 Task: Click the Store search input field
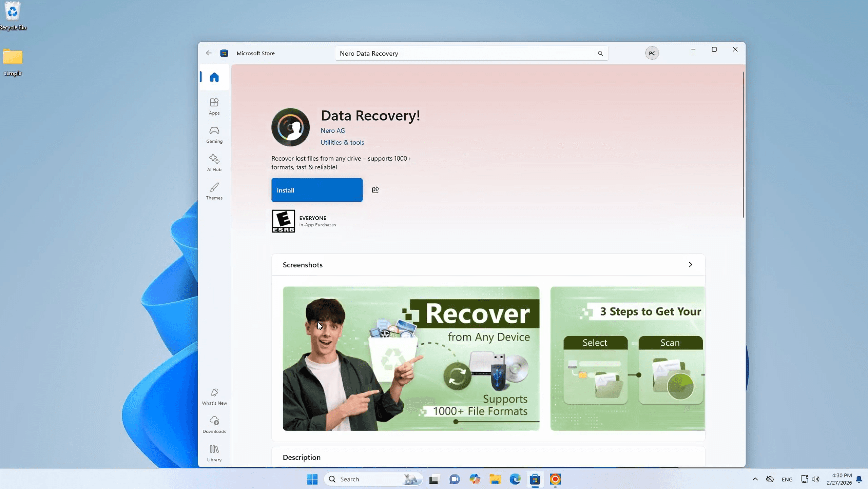[x=465, y=53]
